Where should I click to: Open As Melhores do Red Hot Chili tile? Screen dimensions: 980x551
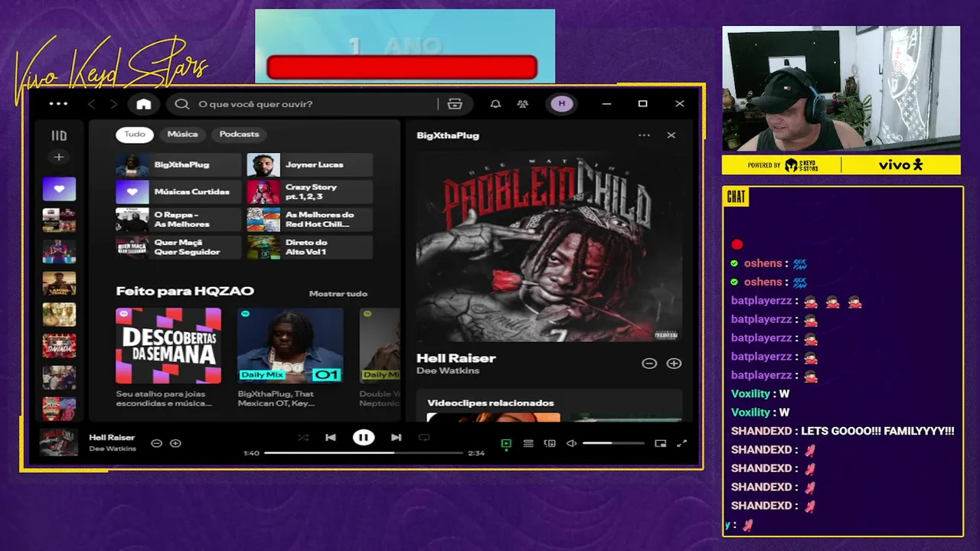click(x=309, y=220)
